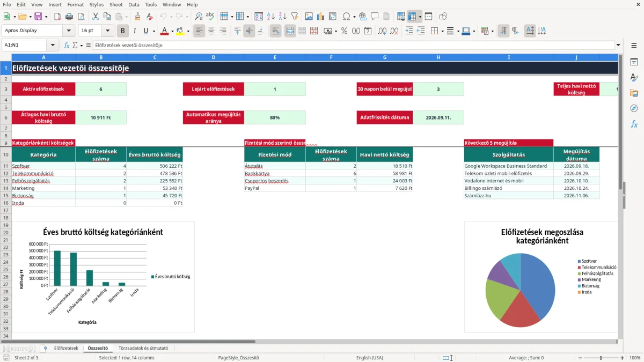Switch to Törzsadatok és útmutató sheet tab
Image resolution: width=644 pixels, height=362 pixels.
pyautogui.click(x=143, y=349)
